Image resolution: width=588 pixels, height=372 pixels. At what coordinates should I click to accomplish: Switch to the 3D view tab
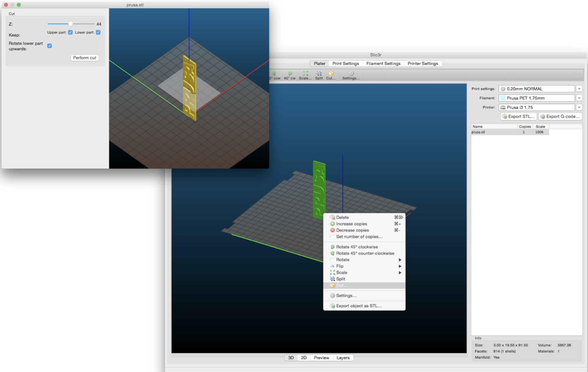coord(291,358)
